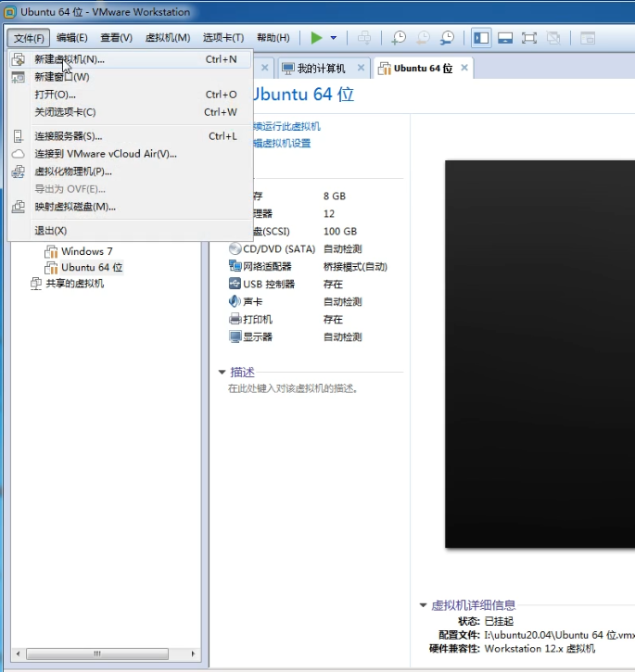Click the 桥接模式(自动) value
The height and width of the screenshot is (672, 635).
355,267
